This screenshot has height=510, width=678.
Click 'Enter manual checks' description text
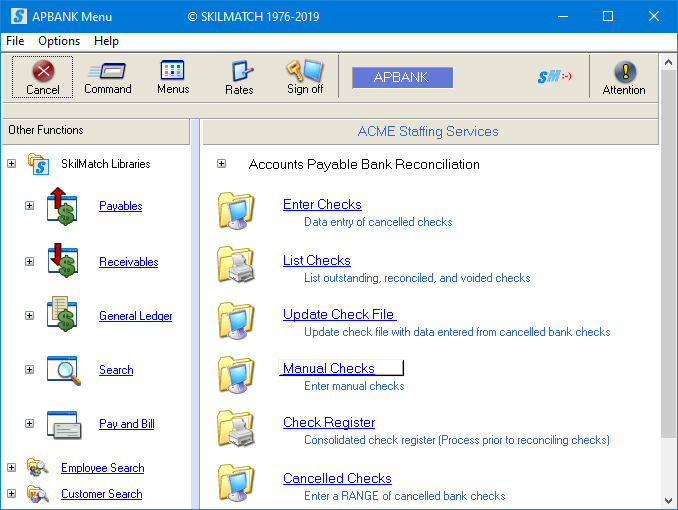point(354,386)
